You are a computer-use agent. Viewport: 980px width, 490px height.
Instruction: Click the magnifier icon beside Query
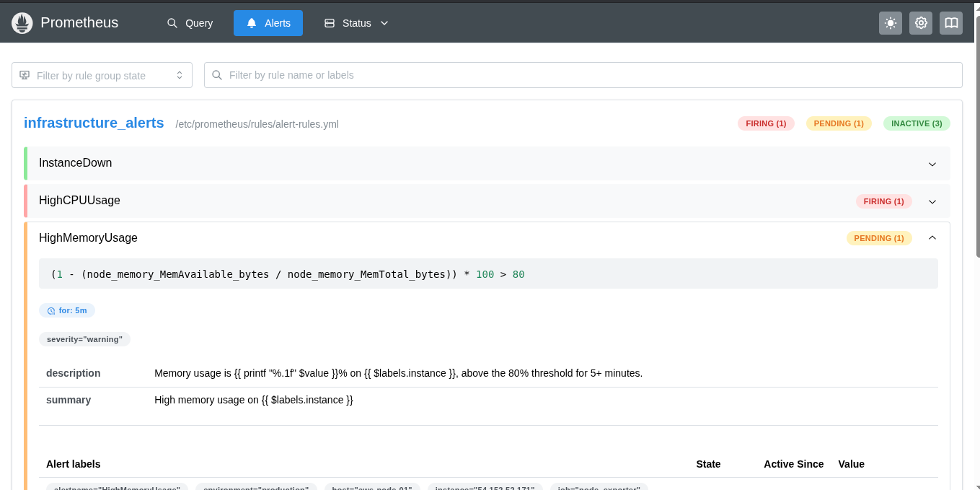pyautogui.click(x=172, y=22)
